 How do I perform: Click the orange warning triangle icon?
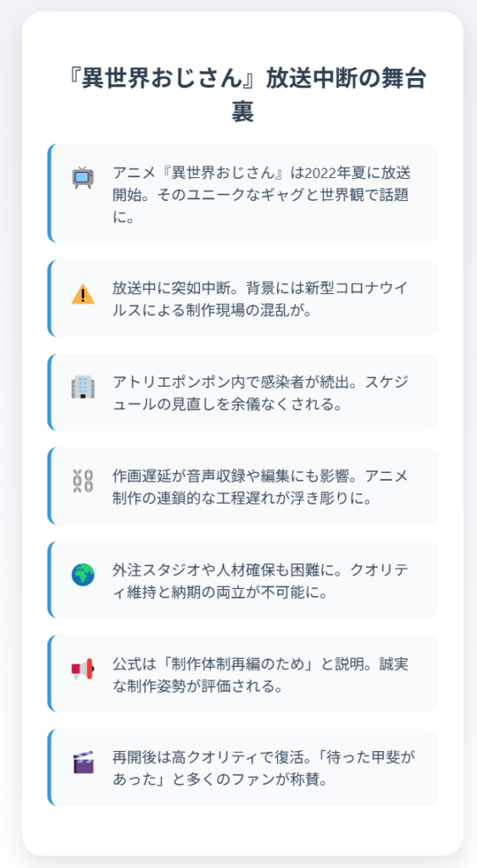(x=83, y=294)
